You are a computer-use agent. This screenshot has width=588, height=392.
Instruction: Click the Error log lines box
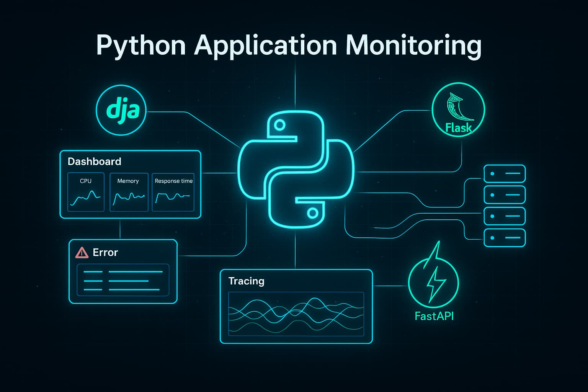[x=123, y=280]
